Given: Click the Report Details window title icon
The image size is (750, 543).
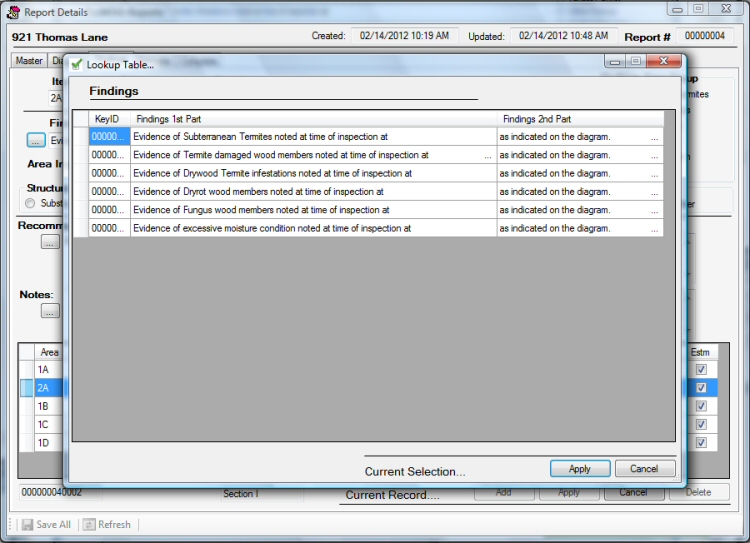Looking at the screenshot, I should click(14, 12).
